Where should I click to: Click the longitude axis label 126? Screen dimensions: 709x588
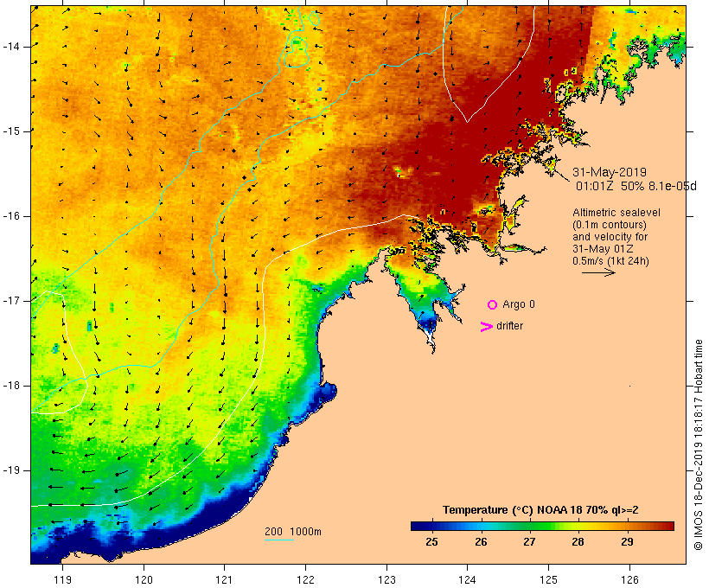(x=629, y=579)
